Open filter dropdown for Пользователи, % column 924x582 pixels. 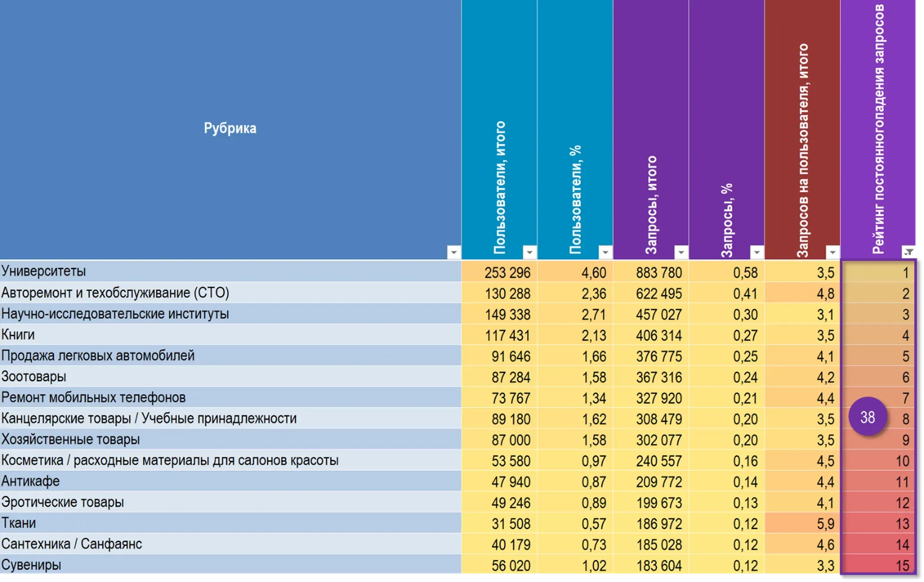click(x=605, y=252)
